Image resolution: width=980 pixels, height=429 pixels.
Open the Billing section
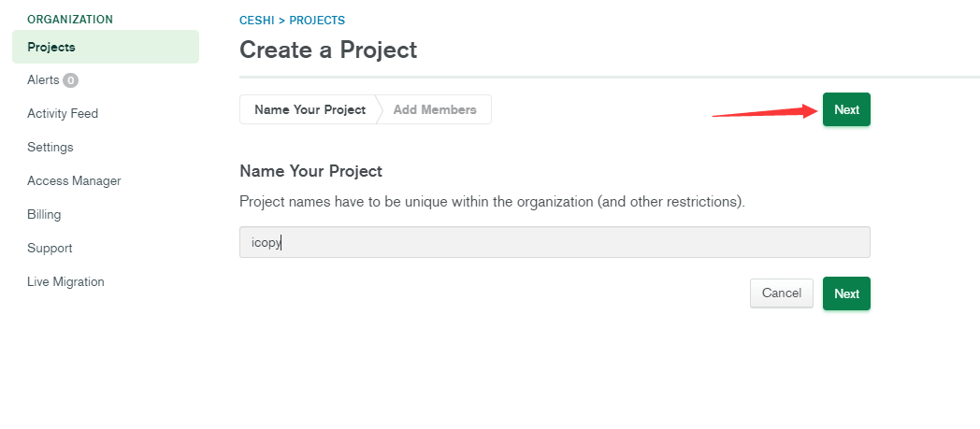click(44, 215)
